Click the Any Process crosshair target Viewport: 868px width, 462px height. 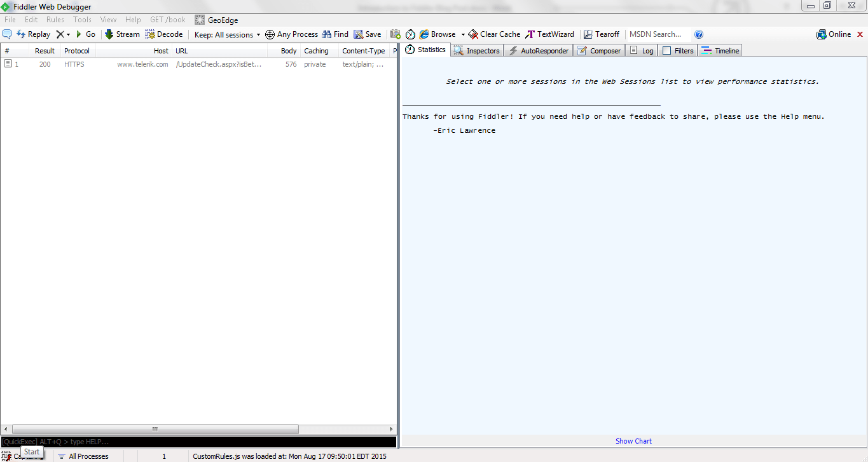point(291,34)
